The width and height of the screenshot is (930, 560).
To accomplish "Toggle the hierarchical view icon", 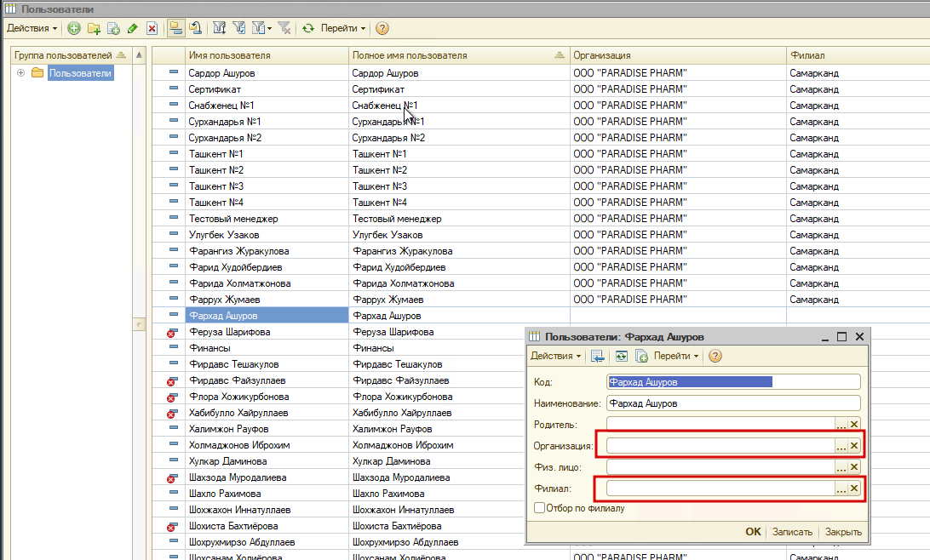I will pos(175,28).
